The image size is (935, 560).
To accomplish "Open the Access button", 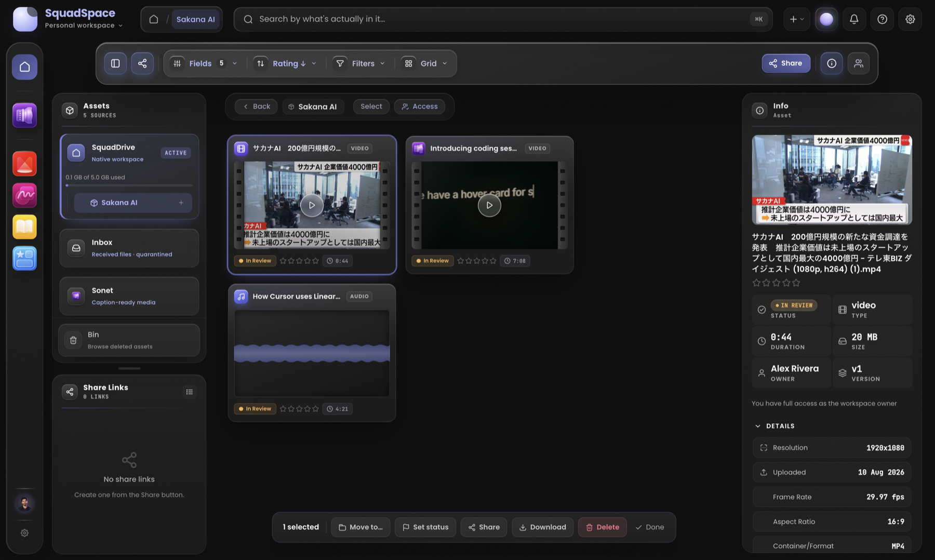I will coord(419,106).
